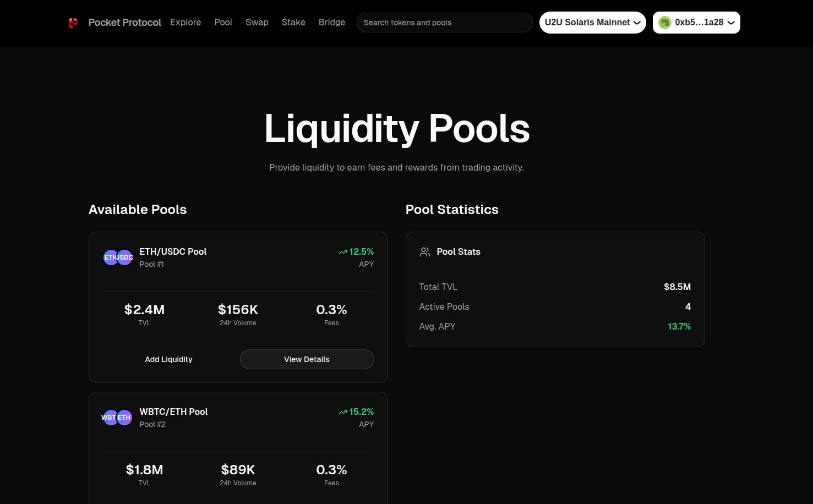Click the Pool Stats people icon

(x=425, y=252)
